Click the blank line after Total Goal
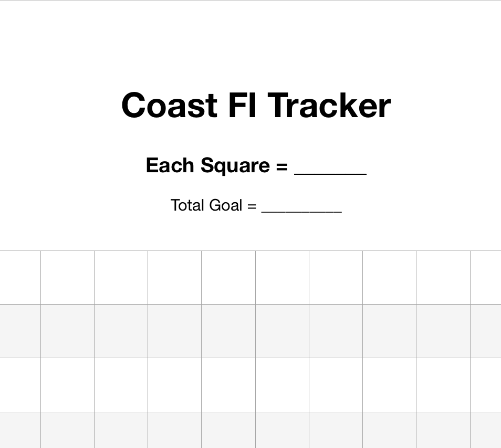 (301, 207)
